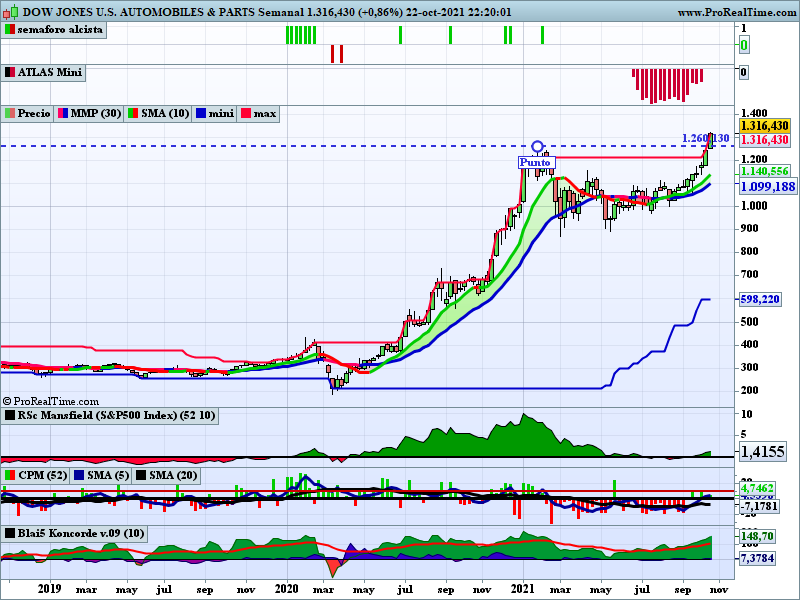The image size is (800, 600).
Task: Open the ATLAS Mini indicator label
Action: click(44, 72)
